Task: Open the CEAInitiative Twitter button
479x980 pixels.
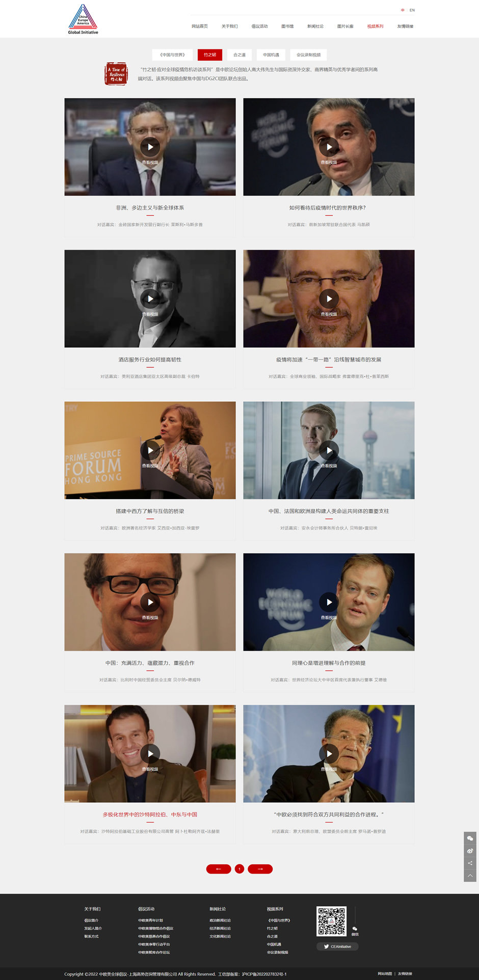Action: pyautogui.click(x=337, y=946)
